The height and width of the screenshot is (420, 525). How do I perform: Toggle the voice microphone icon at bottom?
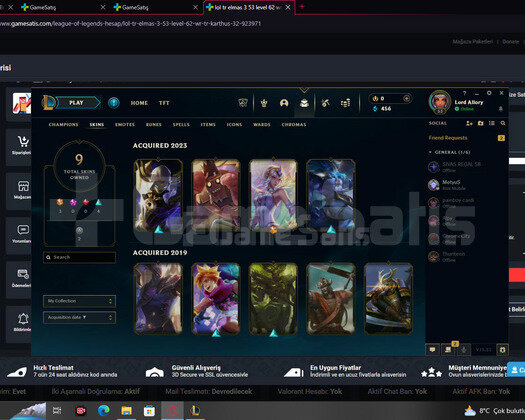pos(464,350)
